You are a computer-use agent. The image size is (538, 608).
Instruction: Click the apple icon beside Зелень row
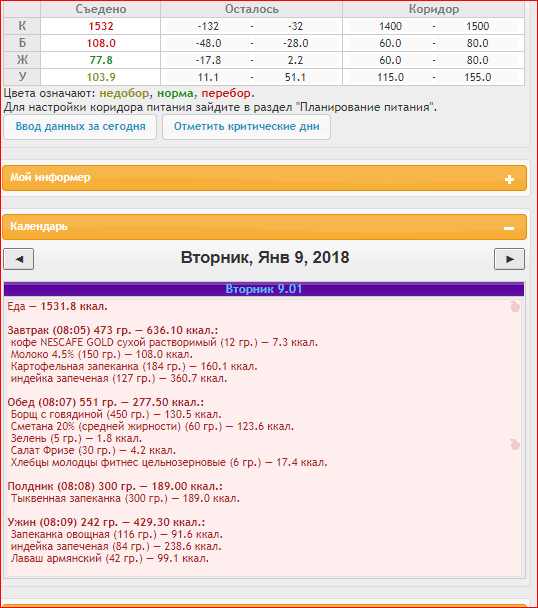515,445
